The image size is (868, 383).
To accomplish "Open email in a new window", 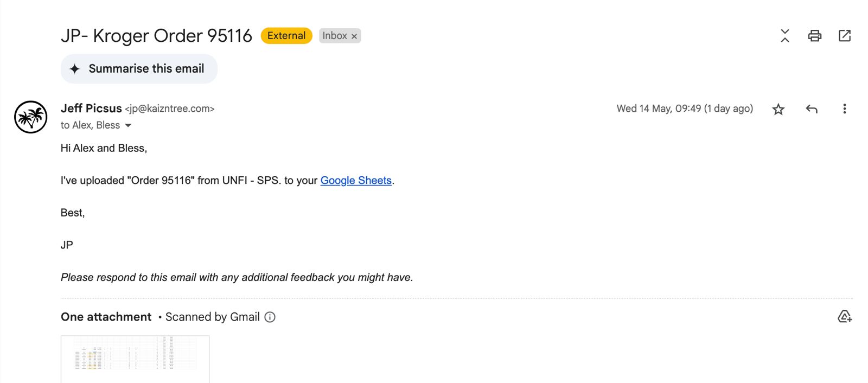I will coord(844,36).
